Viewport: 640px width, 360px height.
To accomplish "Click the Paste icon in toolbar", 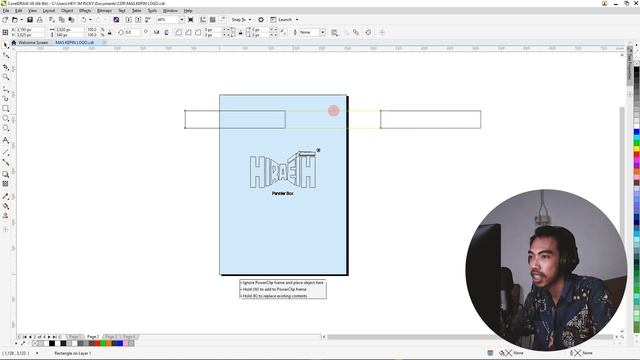I will pyautogui.click(x=71, y=20).
